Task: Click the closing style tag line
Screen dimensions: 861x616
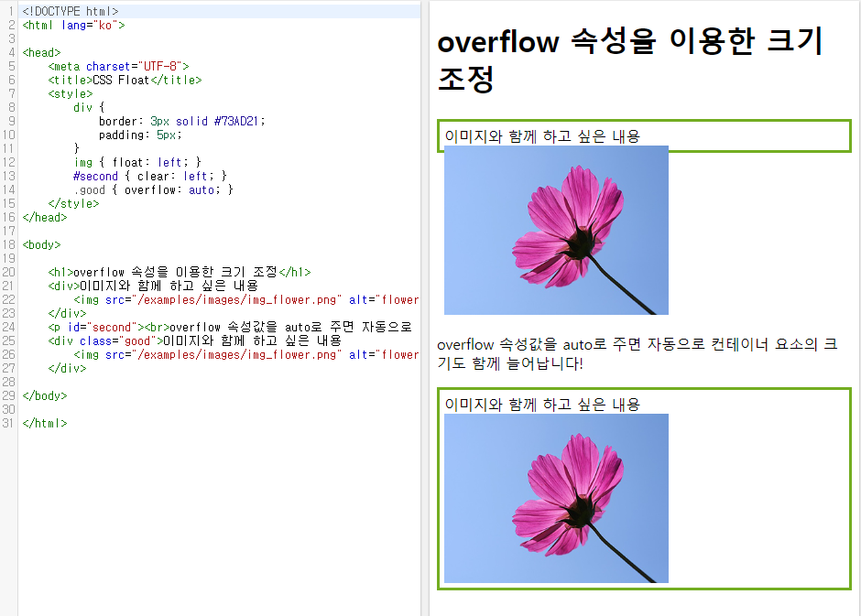Action: pos(73,203)
